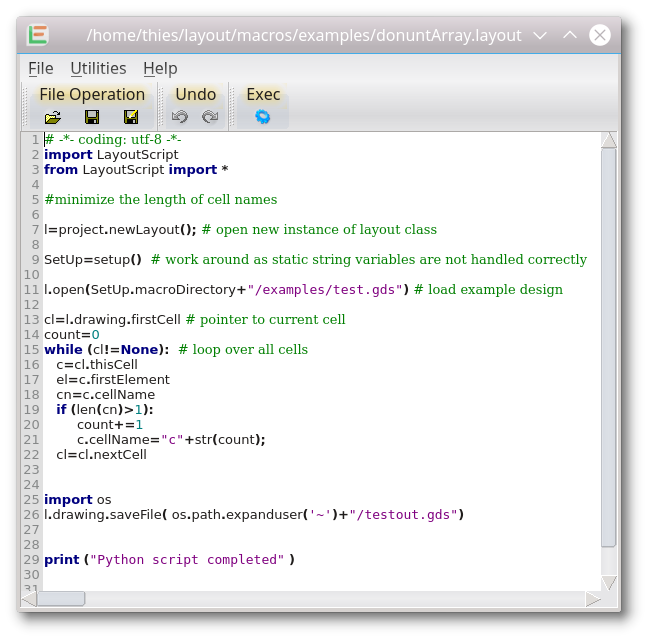This screenshot has width=650, height=641.
Task: Click the 'Python script completed' string
Action: click(187, 560)
